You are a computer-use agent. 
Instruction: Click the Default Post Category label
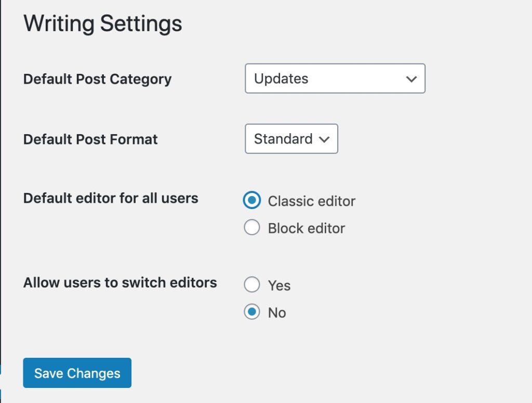click(97, 79)
